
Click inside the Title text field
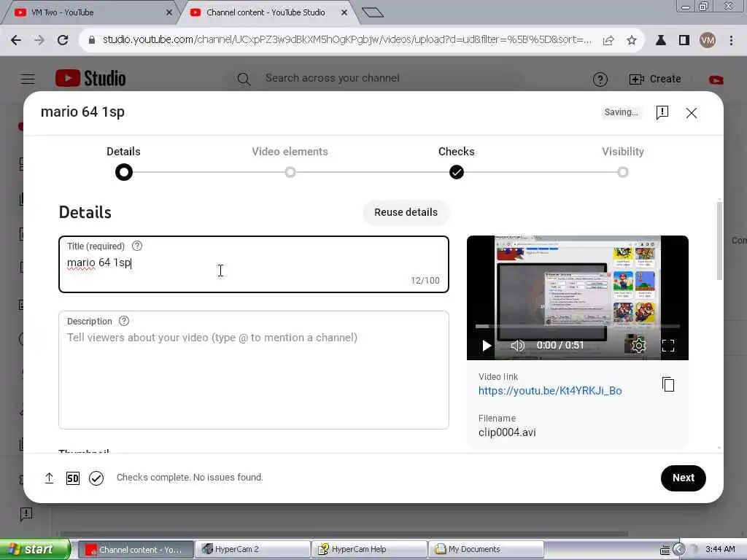[x=254, y=264]
